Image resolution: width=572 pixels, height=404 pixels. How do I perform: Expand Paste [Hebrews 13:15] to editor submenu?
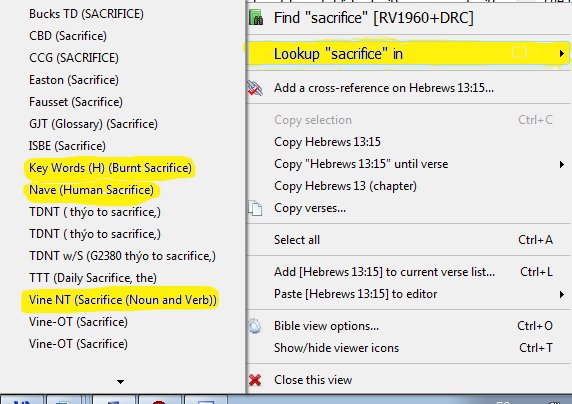(562, 294)
